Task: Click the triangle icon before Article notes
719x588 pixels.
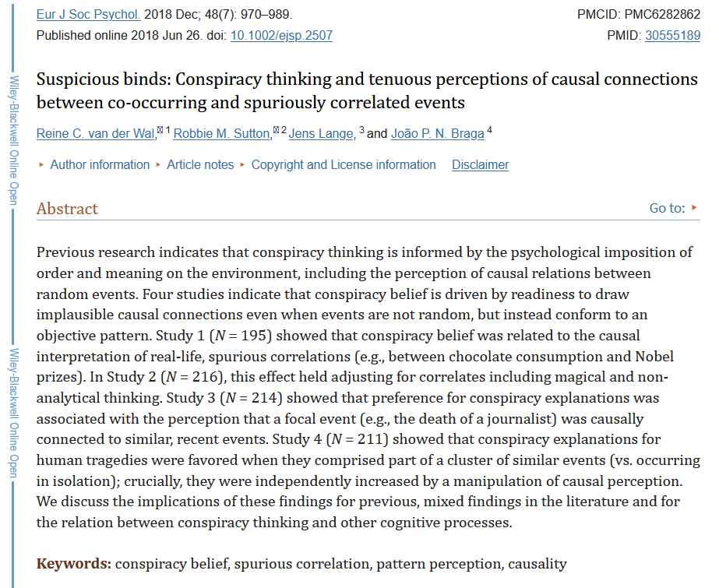Action: pyautogui.click(x=158, y=164)
